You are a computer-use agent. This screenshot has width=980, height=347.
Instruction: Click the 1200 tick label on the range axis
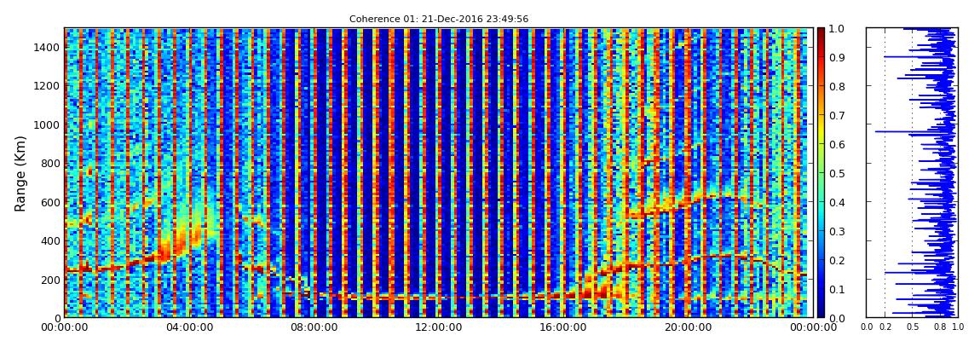pos(48,85)
